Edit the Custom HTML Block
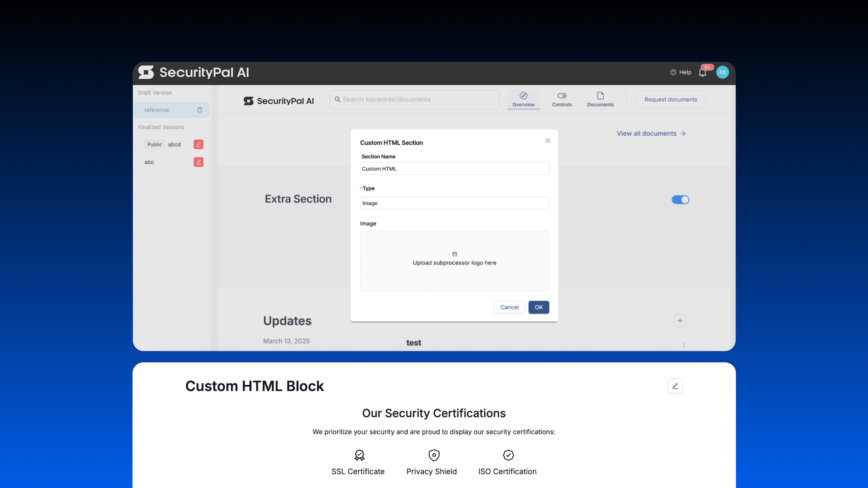Screen dimensions: 868x488 [675, 386]
